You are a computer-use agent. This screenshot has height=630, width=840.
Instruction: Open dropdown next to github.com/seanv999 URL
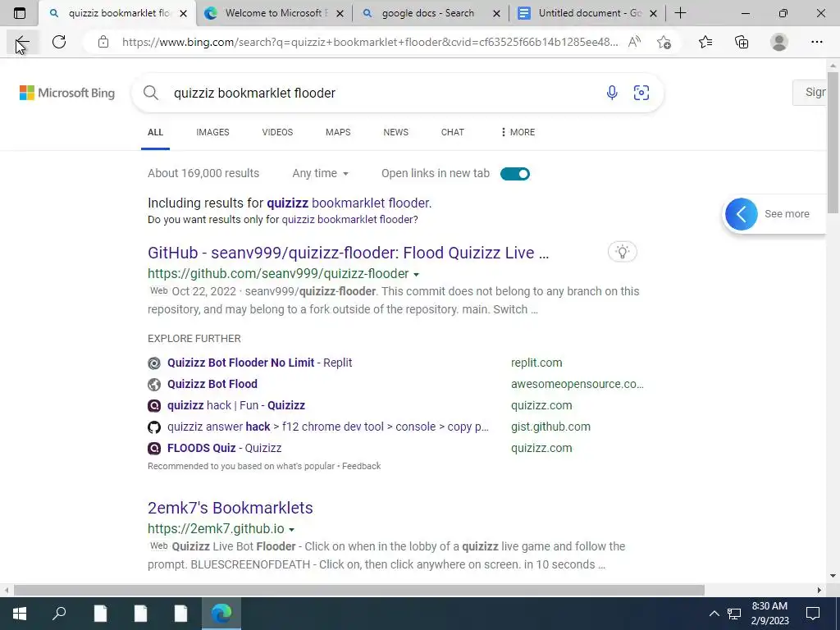[416, 274]
